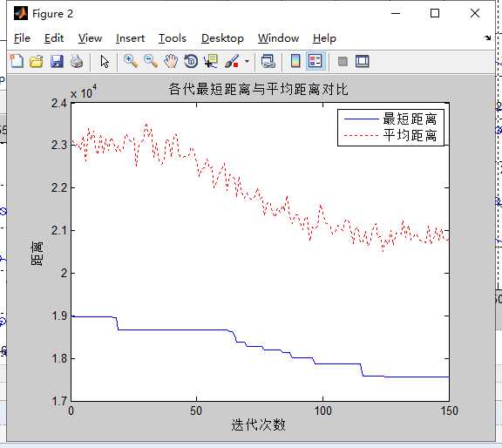502x448 pixels.
Task: Open the Brush tool color dropdown arrow
Action: click(247, 61)
